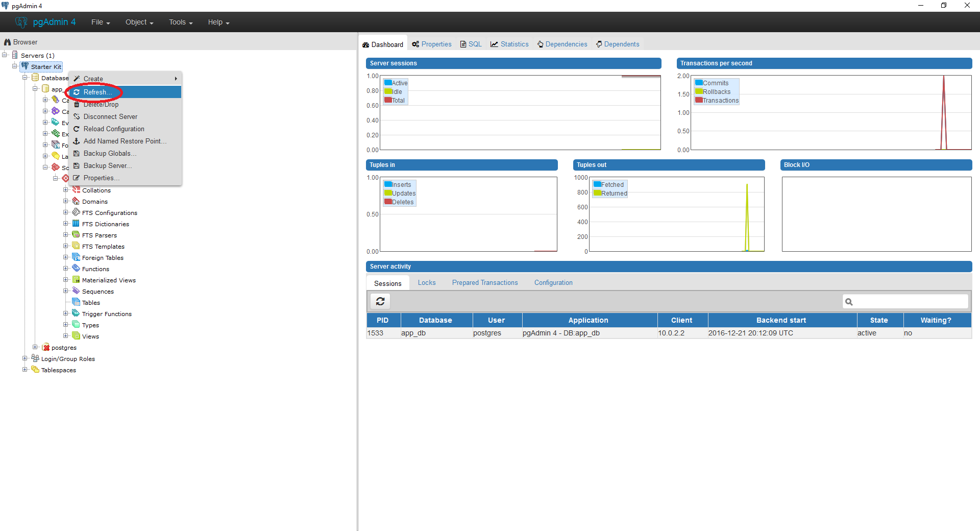Collapse the Servers tree node
The width and height of the screenshot is (980, 531).
[x=5, y=55]
